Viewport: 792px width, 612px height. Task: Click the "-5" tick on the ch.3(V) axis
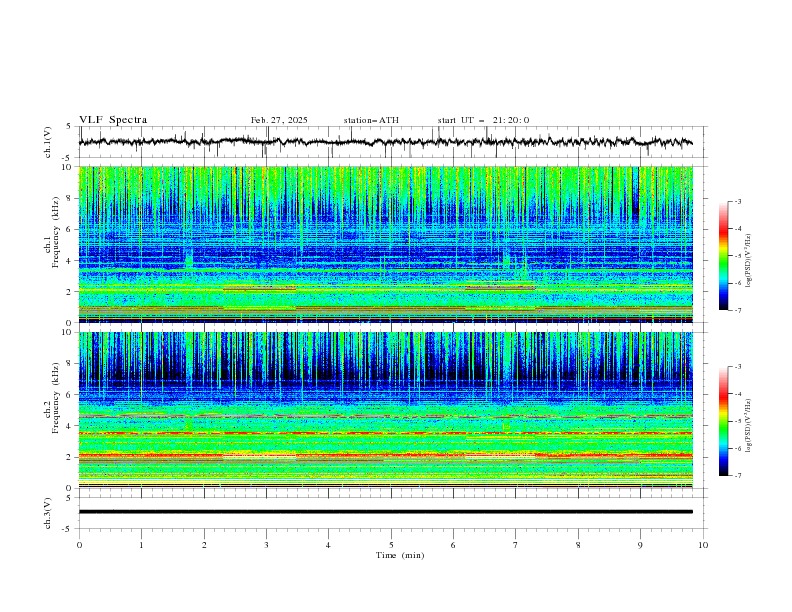point(67,529)
